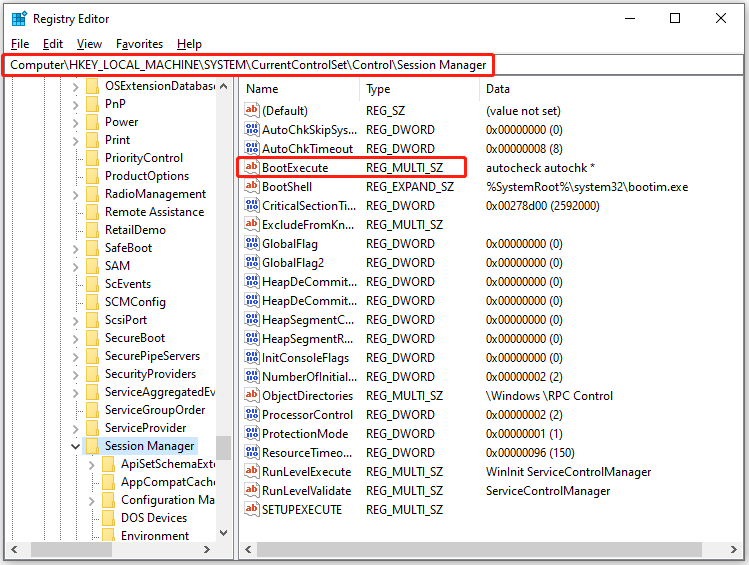This screenshot has width=749, height=565.
Task: Expand the Print key chevron
Action: pos(75,140)
